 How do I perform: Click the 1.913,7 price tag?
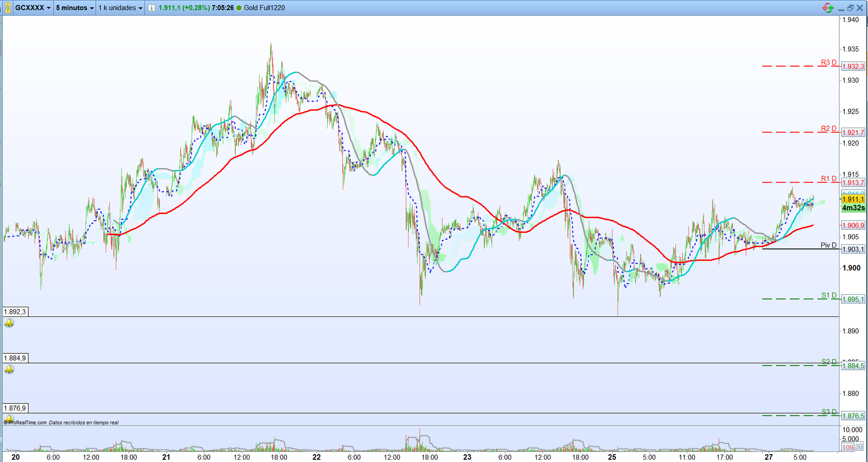[853, 183]
